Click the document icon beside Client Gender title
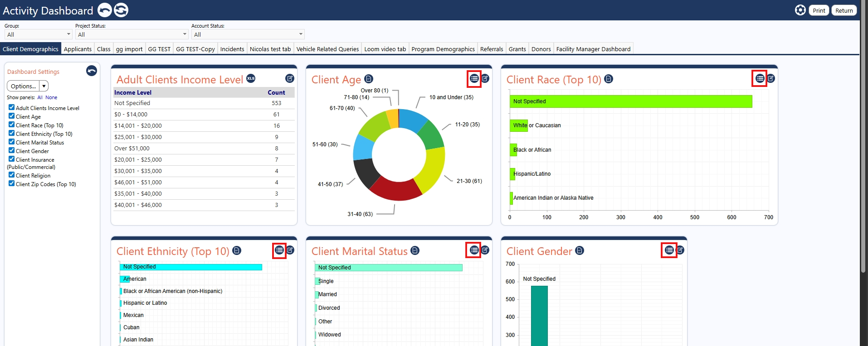 pyautogui.click(x=580, y=250)
